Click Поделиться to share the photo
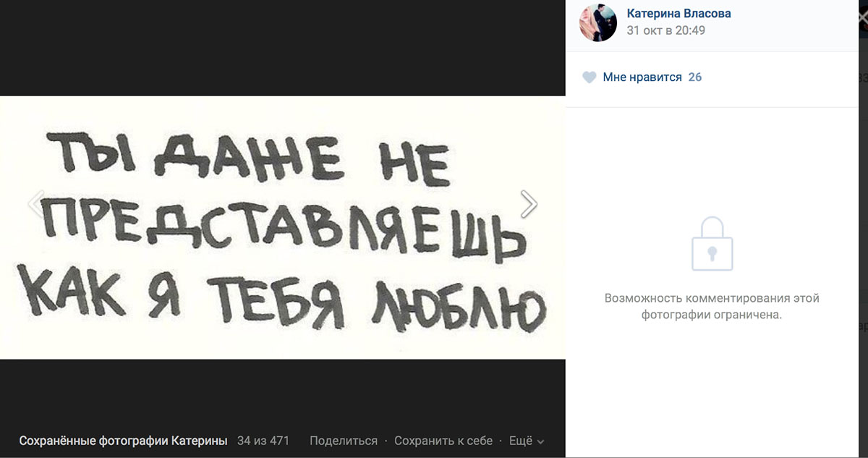The image size is (868, 458). (344, 441)
